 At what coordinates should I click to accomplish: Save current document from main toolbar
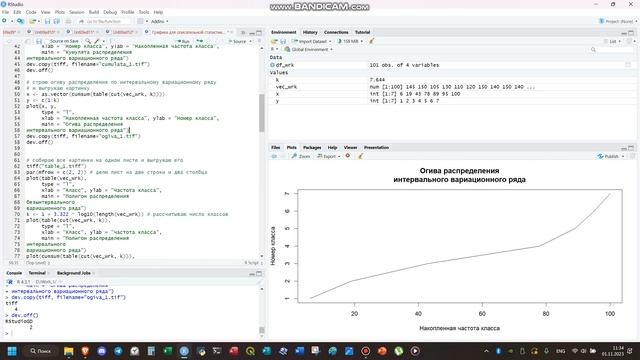click(x=47, y=21)
